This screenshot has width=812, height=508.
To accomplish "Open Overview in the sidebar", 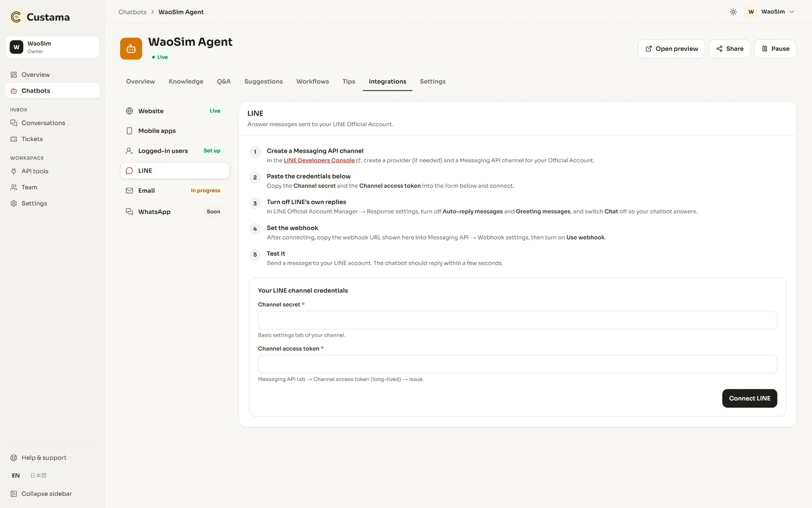I will tap(52, 75).
